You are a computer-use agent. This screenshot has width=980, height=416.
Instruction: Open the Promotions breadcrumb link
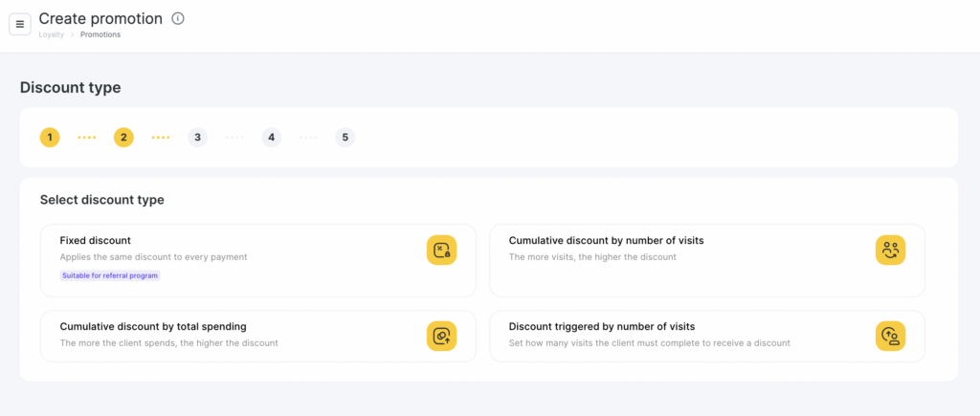(x=100, y=34)
